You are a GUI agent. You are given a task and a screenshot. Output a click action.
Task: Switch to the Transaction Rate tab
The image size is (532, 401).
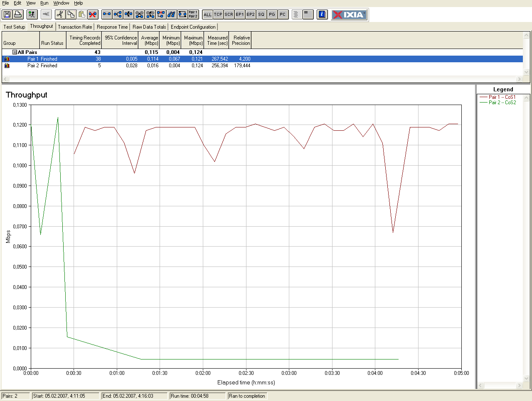75,27
